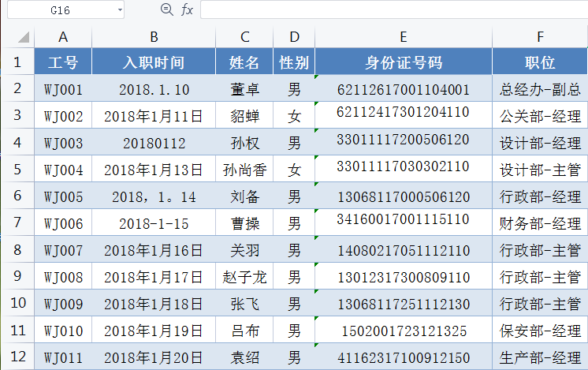Click the header cell 入职时间

pyautogui.click(x=154, y=62)
